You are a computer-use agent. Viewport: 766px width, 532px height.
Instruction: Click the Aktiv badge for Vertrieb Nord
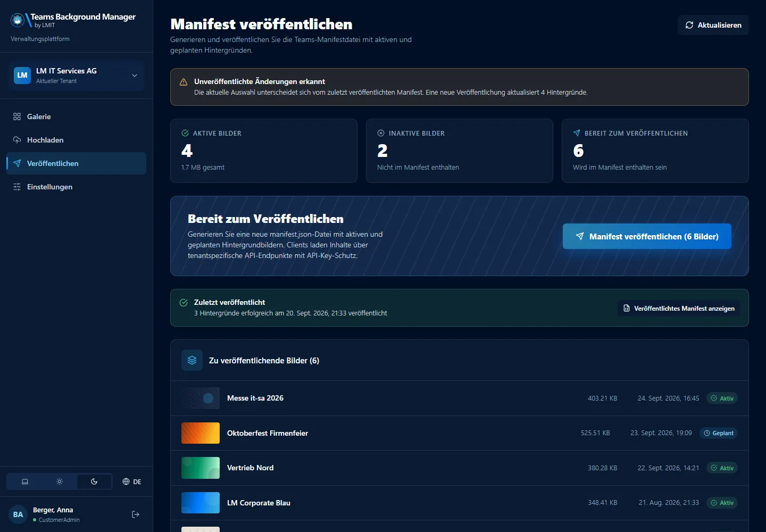click(722, 468)
